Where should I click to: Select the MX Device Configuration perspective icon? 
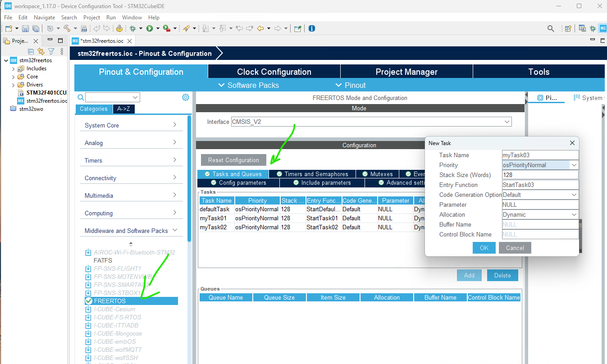[603, 28]
